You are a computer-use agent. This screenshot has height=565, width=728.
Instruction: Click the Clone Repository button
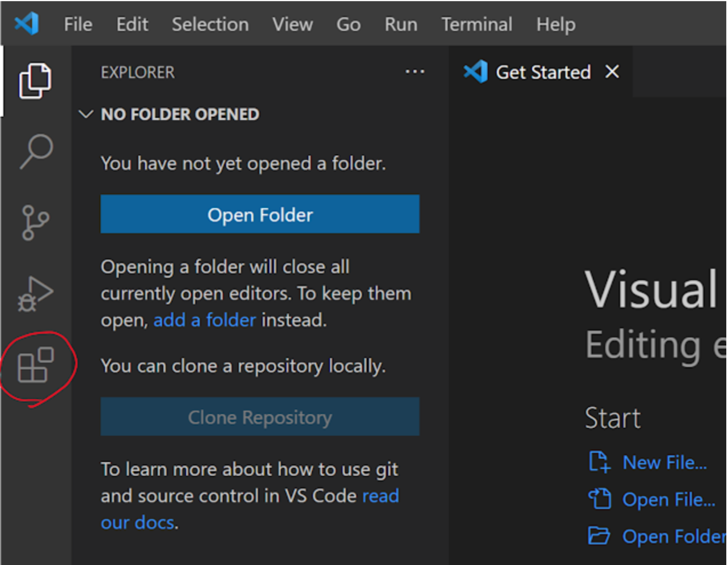[260, 417]
